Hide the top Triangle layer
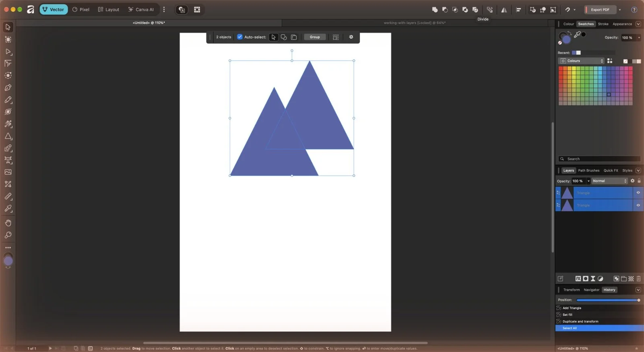This screenshot has width=644, height=352. coord(638,193)
